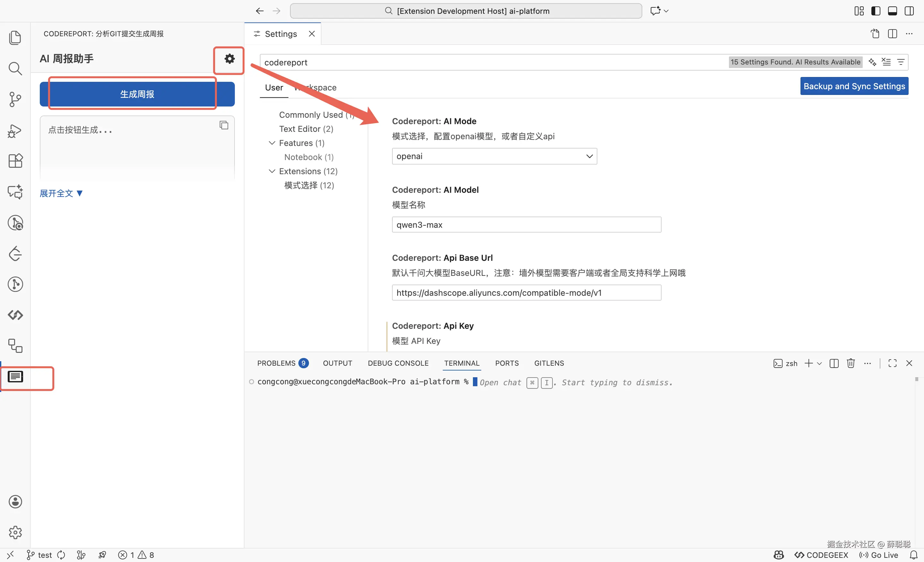
Task: Open the CodeReport sidebar icon
Action: click(15, 376)
